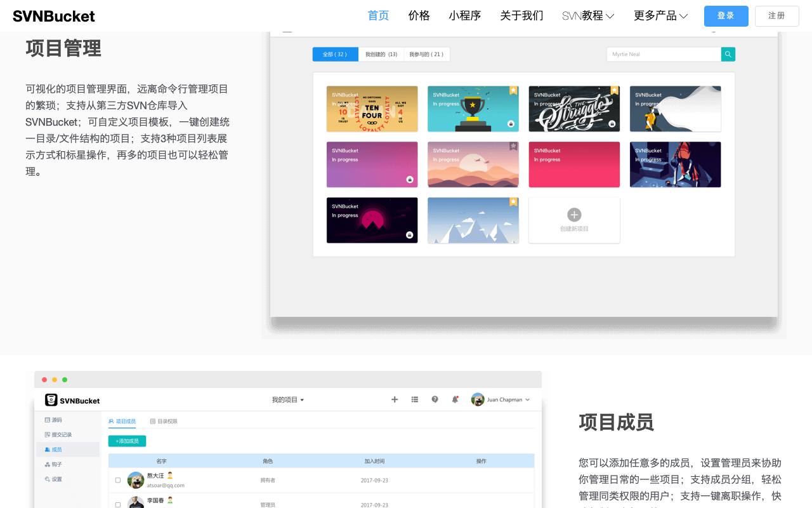Viewport: 812px width, 508px height.
Task: Open the Struggle lettering project card
Action: click(x=574, y=109)
